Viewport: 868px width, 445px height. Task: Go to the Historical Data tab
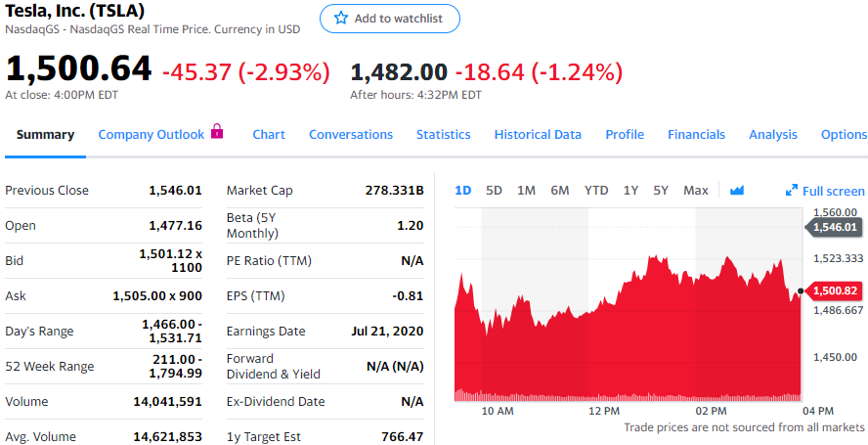pyautogui.click(x=538, y=135)
